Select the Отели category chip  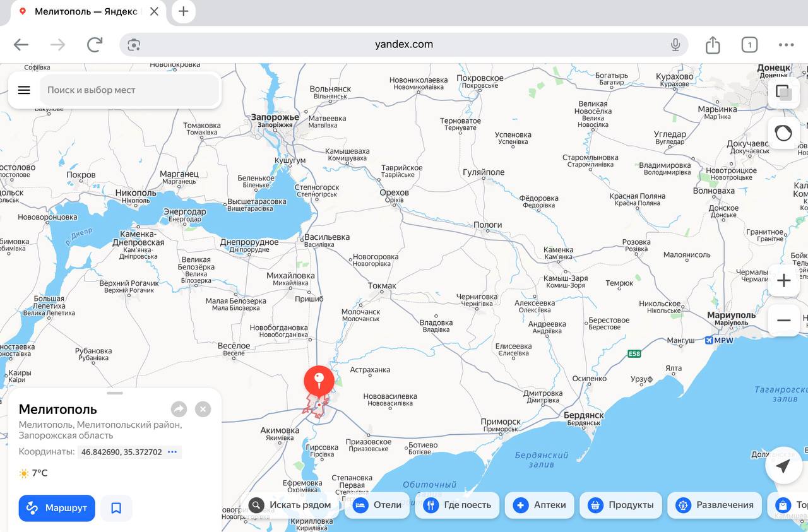(x=377, y=505)
